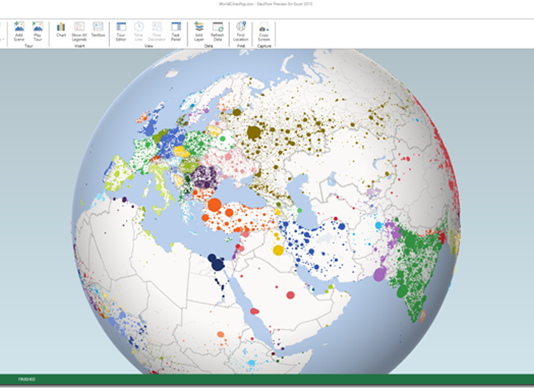
Task: Toggle the Time Decorator option
Action: click(x=157, y=31)
